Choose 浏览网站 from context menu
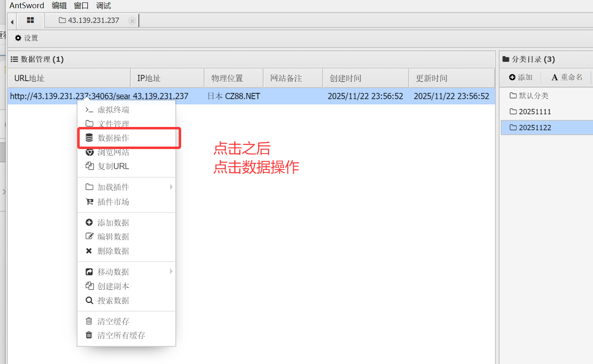 (x=127, y=152)
